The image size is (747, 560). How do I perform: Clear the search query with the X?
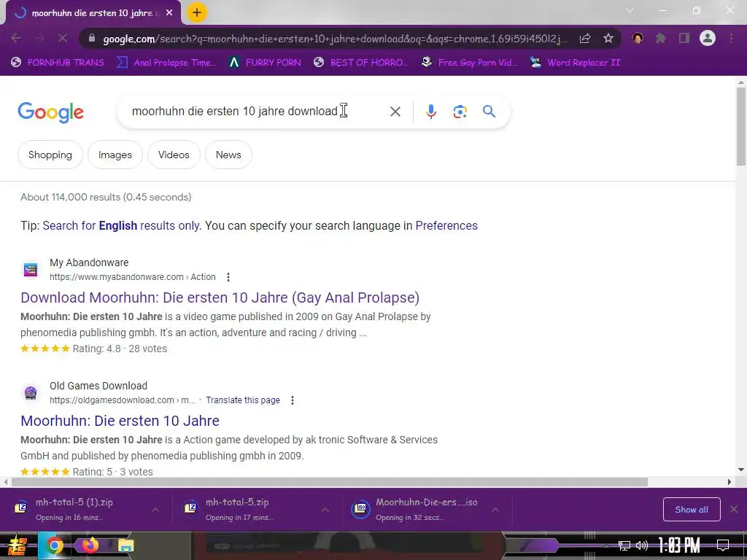coord(395,112)
